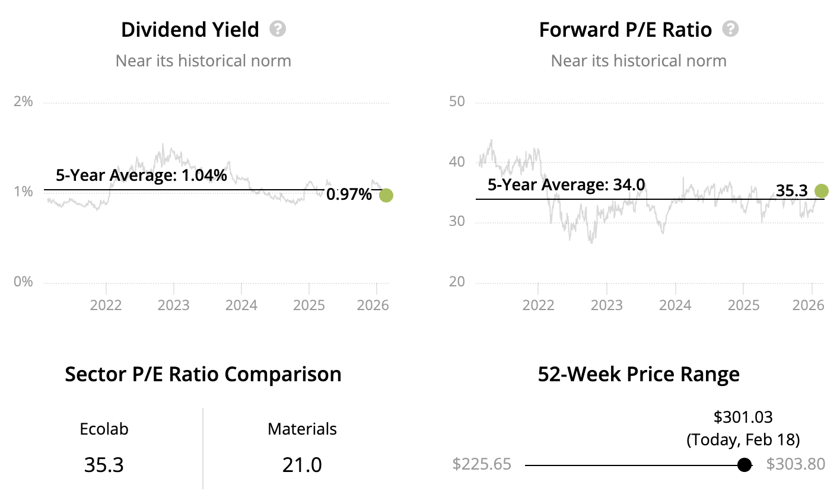Click the black marker on 52-week price range
840x504 pixels.
[744, 465]
